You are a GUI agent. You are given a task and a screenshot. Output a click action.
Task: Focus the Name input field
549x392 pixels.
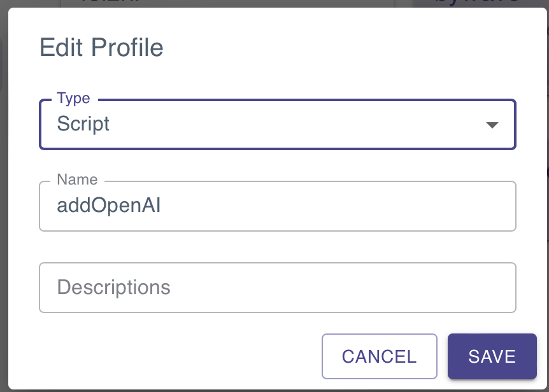(277, 206)
